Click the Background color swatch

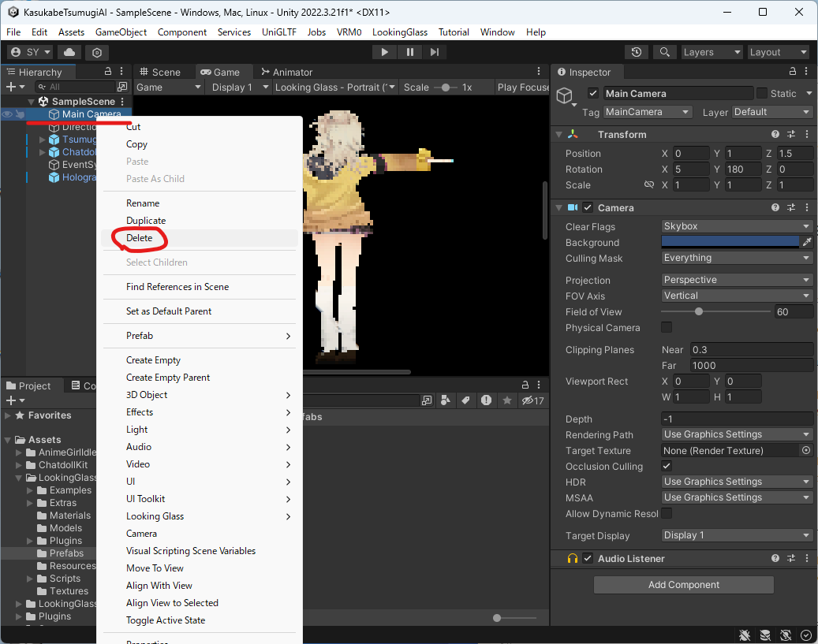730,242
